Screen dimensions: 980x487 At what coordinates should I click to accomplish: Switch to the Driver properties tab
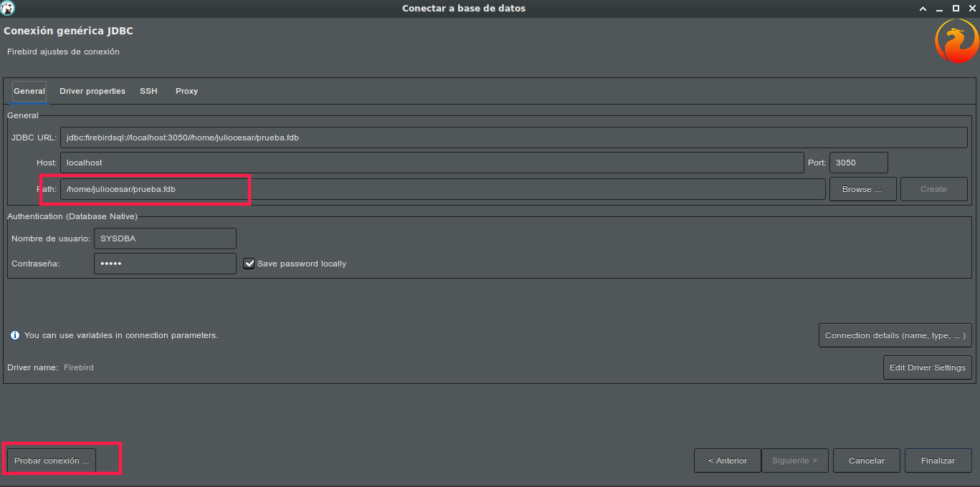pyautogui.click(x=92, y=91)
